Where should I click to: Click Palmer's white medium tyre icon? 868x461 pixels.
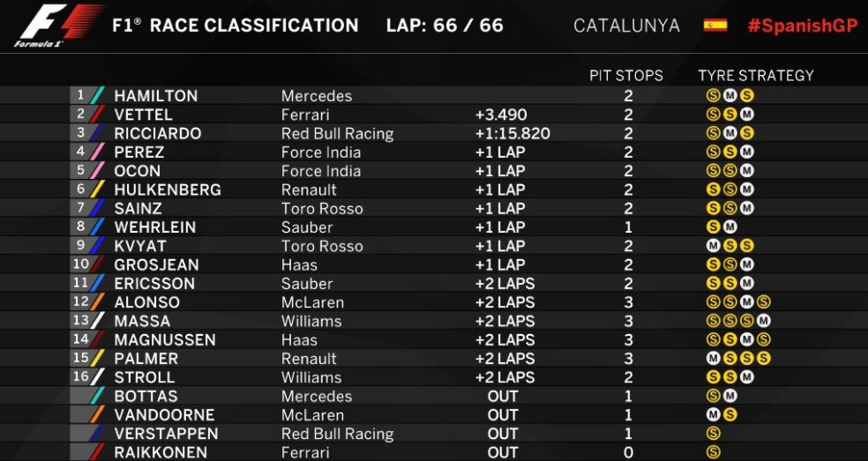[714, 359]
